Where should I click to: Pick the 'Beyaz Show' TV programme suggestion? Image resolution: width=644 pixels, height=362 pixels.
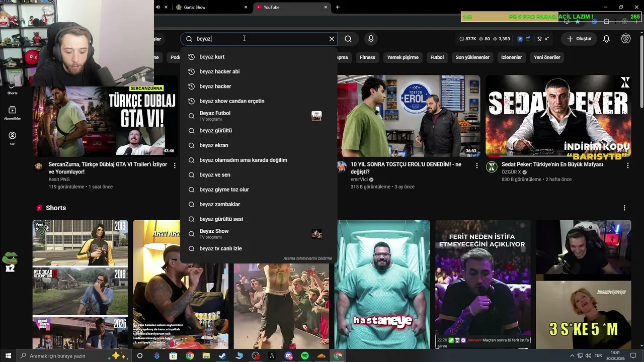tap(259, 234)
